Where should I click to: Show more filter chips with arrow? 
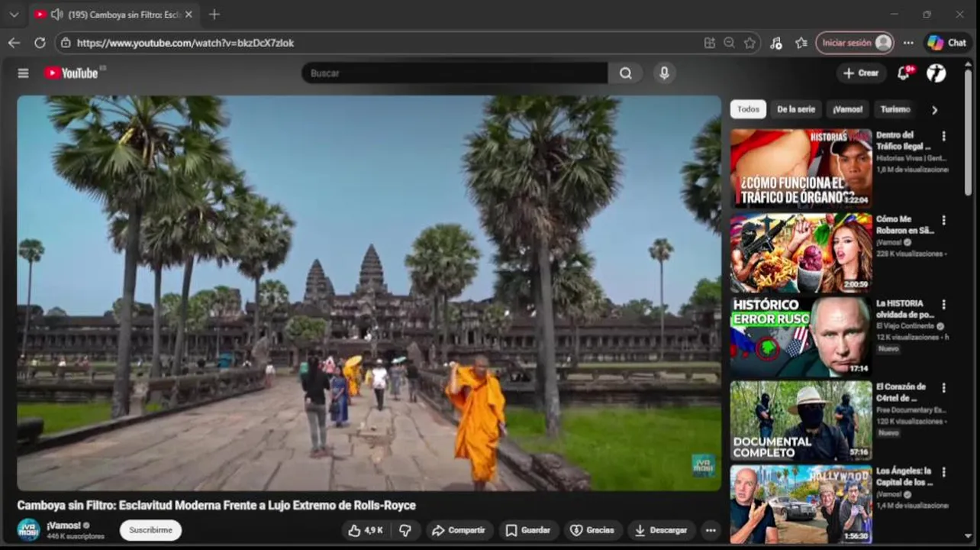[934, 110]
